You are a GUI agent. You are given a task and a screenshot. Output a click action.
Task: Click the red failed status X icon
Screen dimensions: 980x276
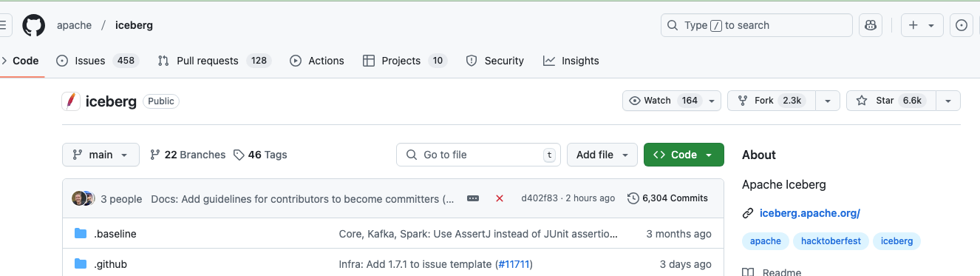tap(500, 198)
